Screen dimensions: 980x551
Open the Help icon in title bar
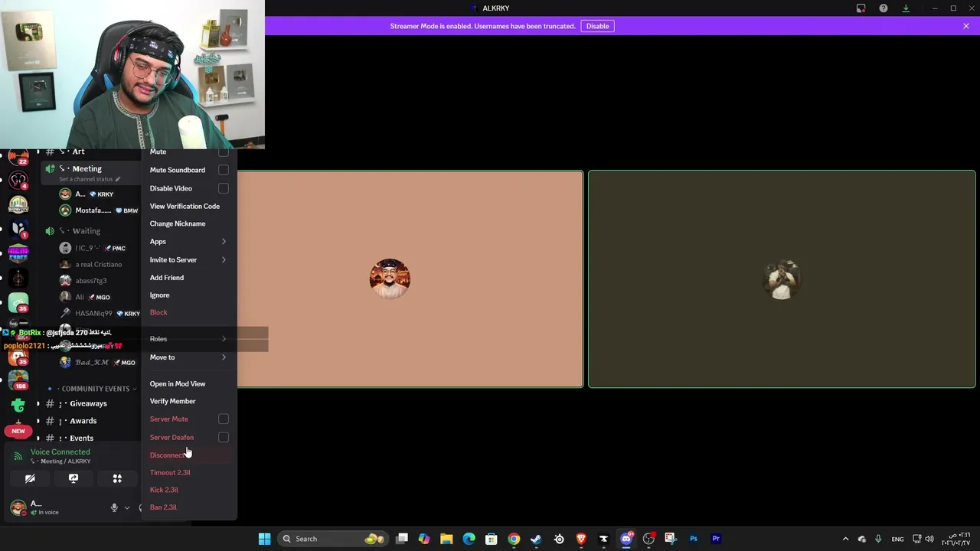click(884, 8)
